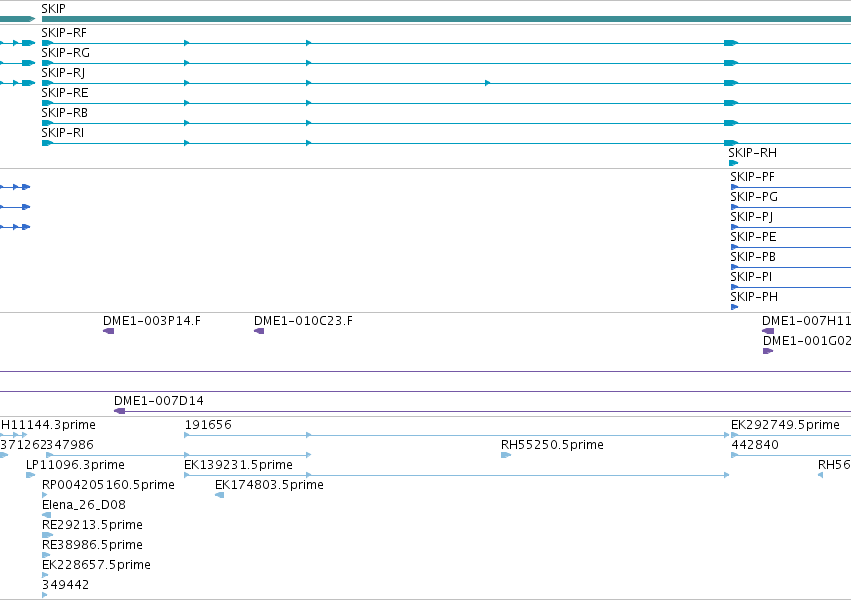Select the RP004205160.5prime EST label
Screen dimensions: 851x600
[x=108, y=485]
